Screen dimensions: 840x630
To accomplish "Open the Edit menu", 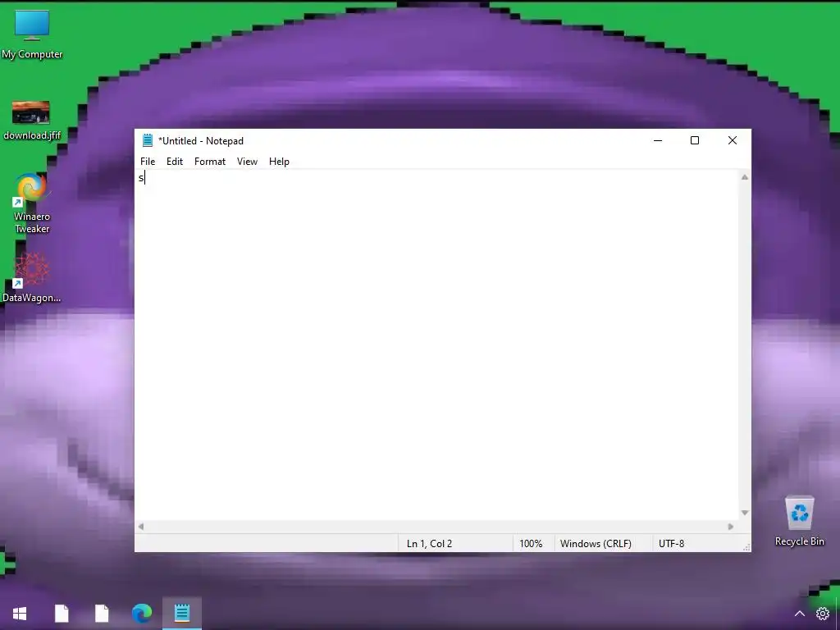I will pyautogui.click(x=175, y=162).
